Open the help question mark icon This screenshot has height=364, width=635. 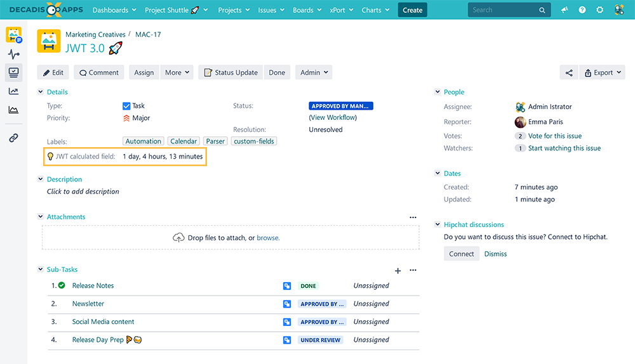tap(582, 10)
